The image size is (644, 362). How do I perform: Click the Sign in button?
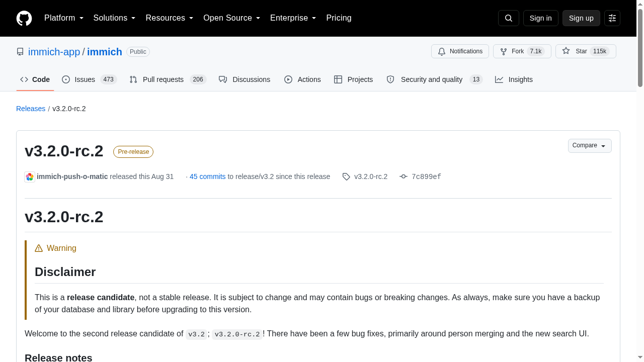(541, 18)
